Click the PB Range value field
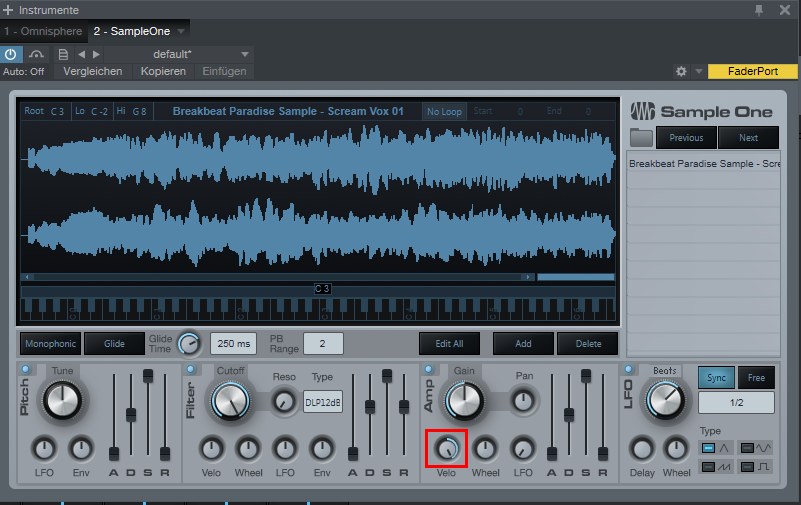Viewport: 801px width, 505px height. pyautogui.click(x=323, y=344)
